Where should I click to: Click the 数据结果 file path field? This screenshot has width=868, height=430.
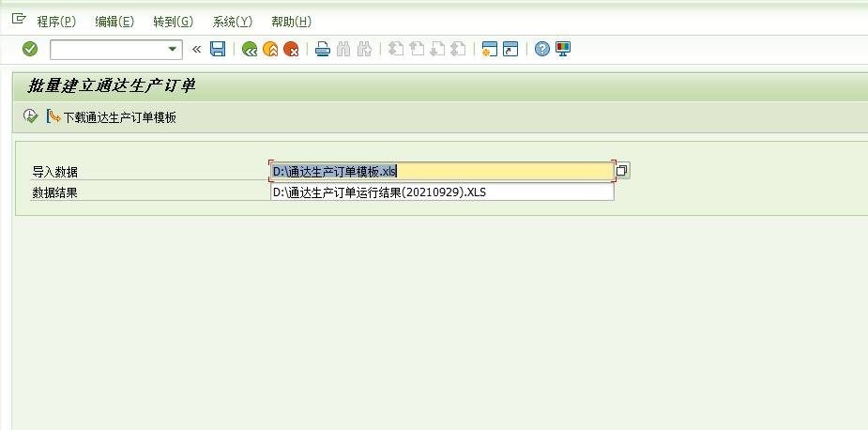(442, 192)
